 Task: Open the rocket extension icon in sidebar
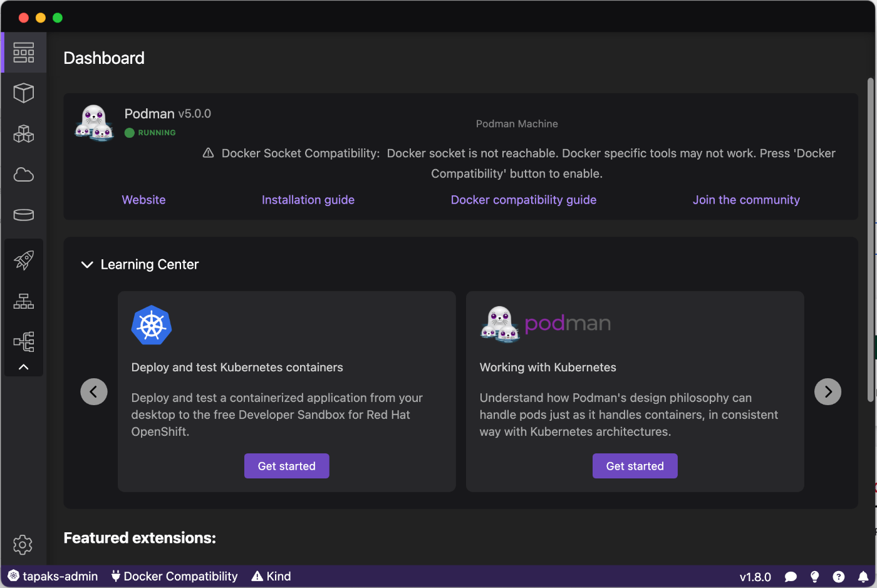tap(24, 260)
